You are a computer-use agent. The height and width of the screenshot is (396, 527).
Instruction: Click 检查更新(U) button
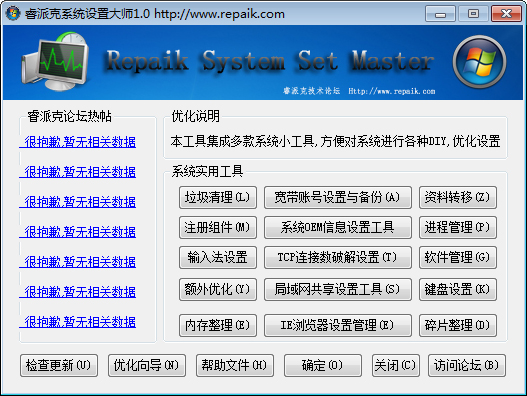click(59, 365)
